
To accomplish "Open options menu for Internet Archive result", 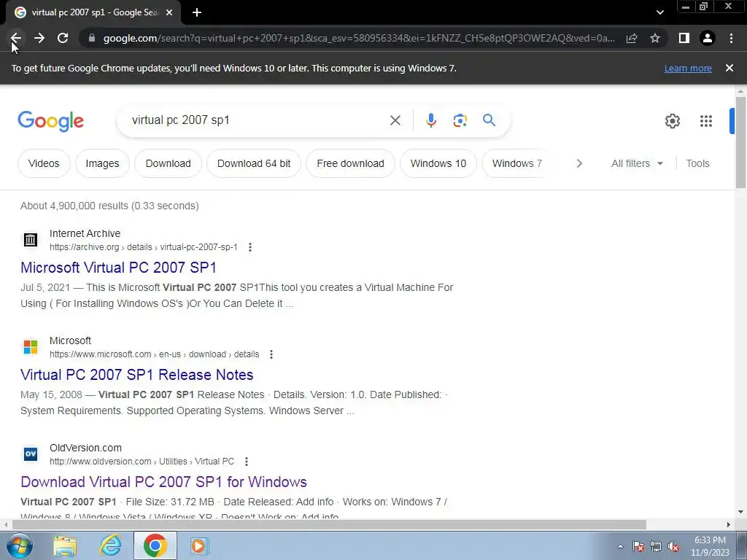I will [250, 247].
